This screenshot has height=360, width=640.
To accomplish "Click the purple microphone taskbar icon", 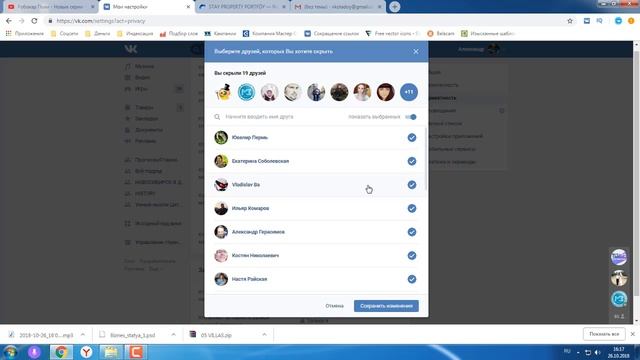I will [35, 352].
